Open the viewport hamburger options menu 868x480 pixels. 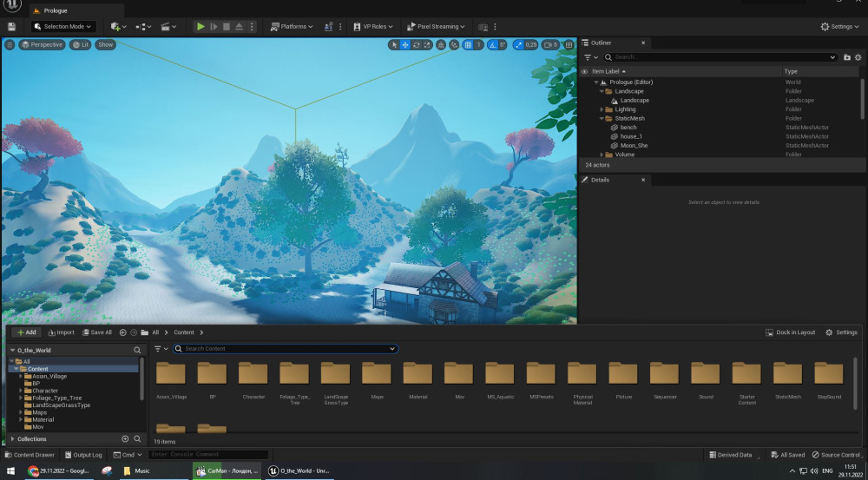pyautogui.click(x=10, y=44)
